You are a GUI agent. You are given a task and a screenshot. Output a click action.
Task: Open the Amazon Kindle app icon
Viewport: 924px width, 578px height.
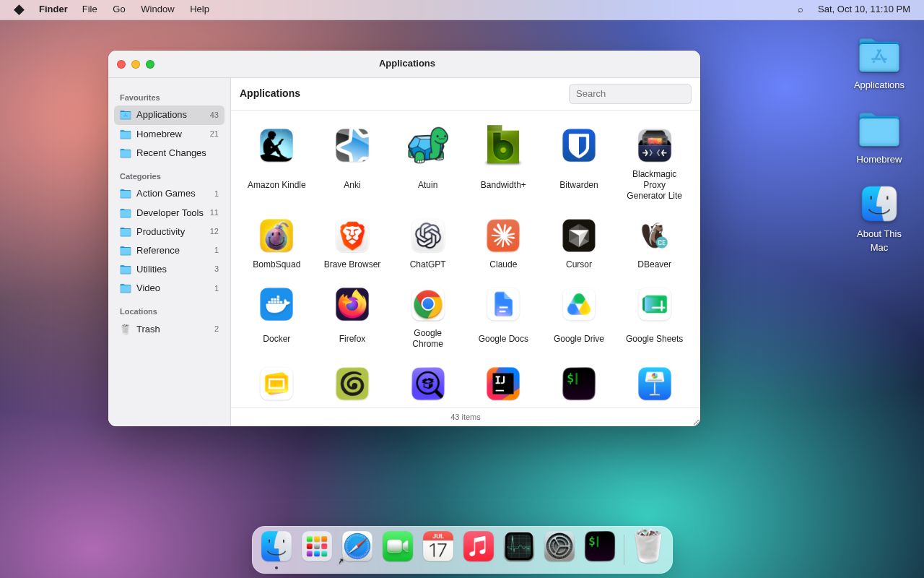(276, 145)
